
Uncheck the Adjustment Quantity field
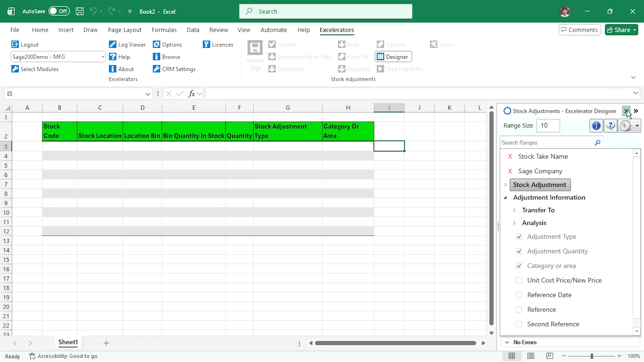(x=519, y=251)
